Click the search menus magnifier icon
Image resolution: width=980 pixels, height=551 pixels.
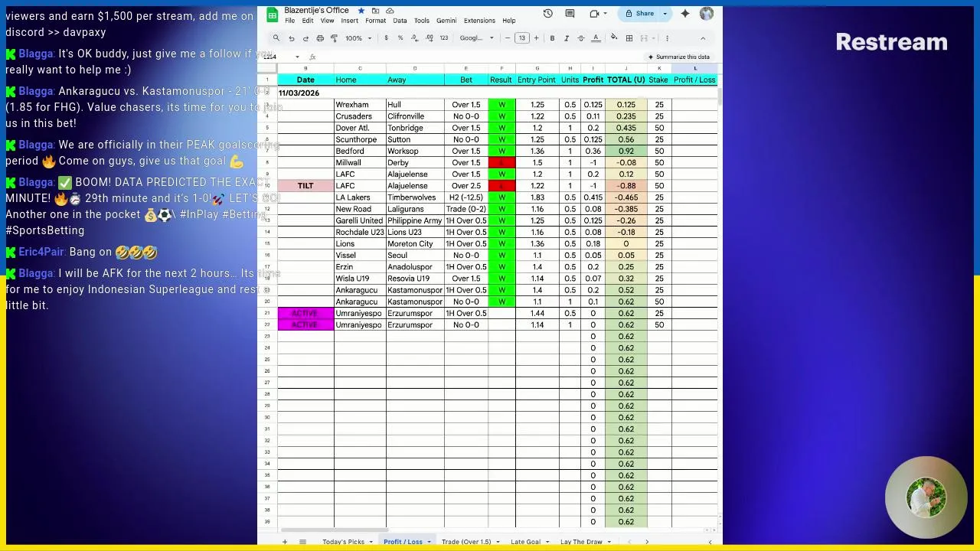[x=276, y=38]
